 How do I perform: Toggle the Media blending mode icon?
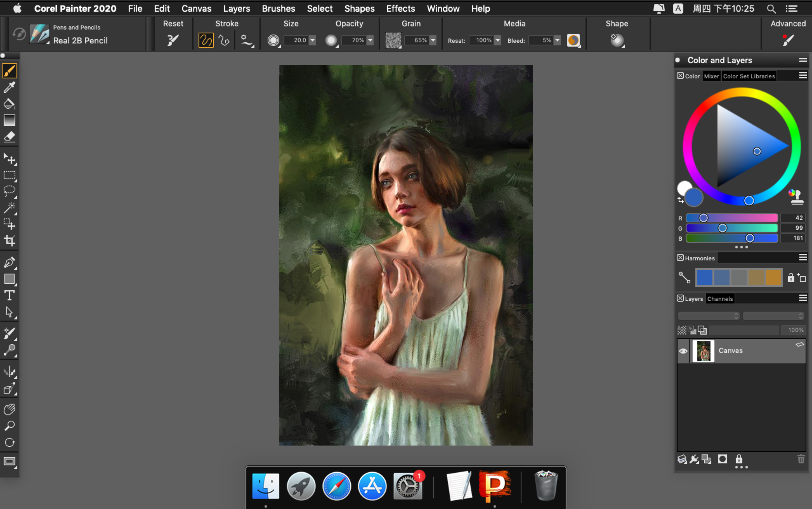[x=573, y=40]
